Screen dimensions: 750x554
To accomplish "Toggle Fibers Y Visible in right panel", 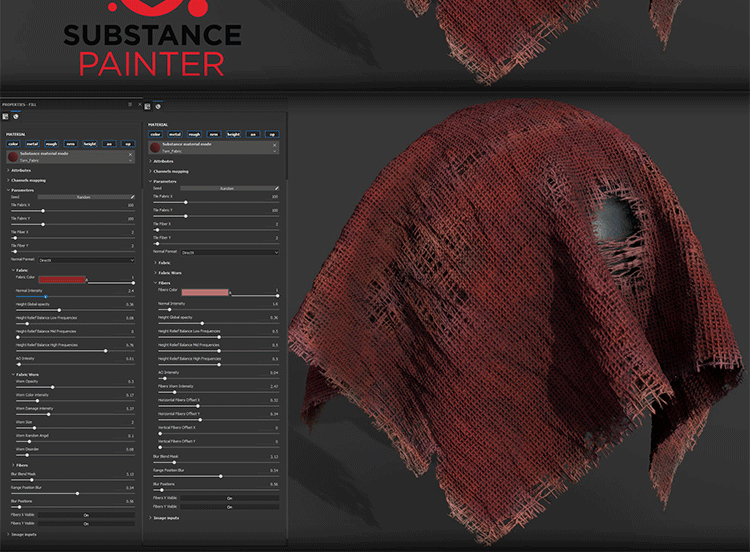I will [x=230, y=507].
